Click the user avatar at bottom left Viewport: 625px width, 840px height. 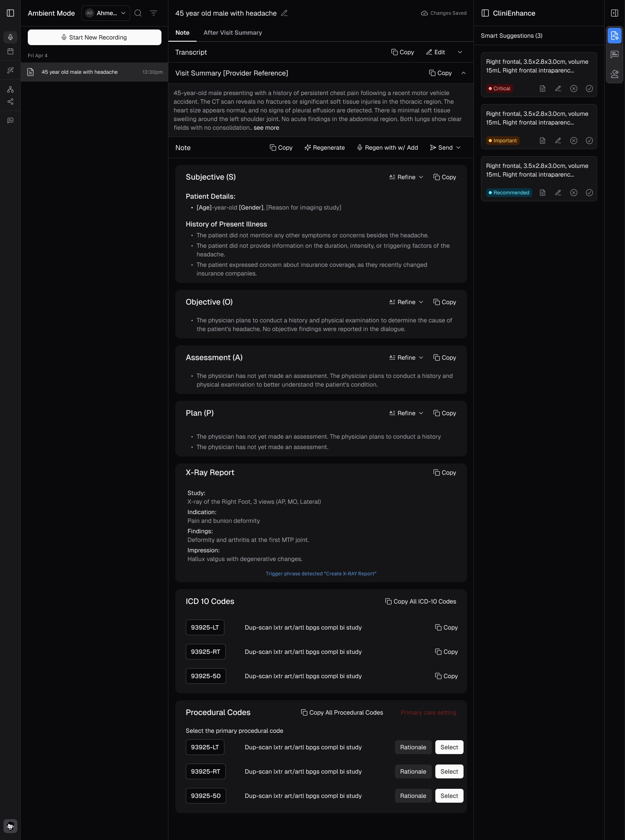click(10, 826)
